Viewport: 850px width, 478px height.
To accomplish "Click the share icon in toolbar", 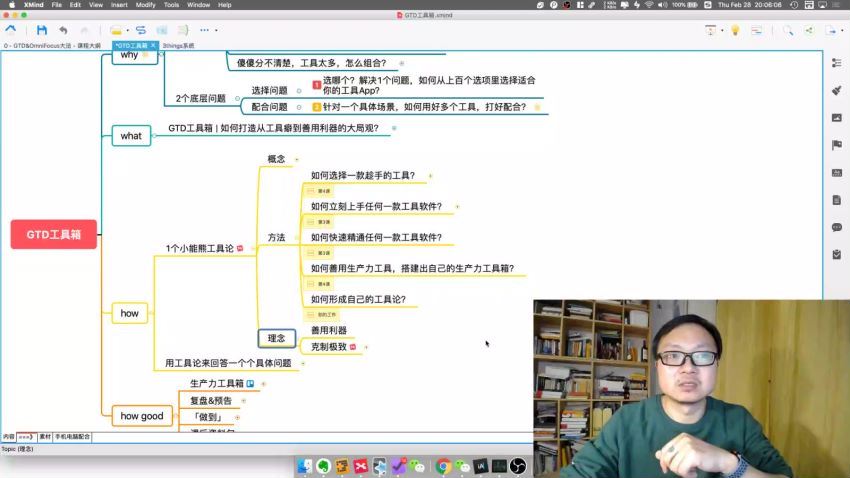I will pos(809,30).
